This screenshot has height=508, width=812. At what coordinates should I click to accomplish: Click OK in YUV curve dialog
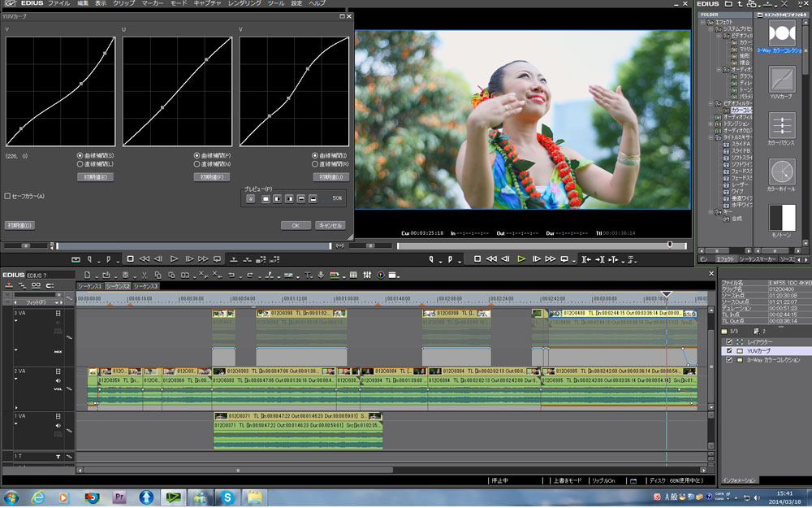[x=296, y=225]
